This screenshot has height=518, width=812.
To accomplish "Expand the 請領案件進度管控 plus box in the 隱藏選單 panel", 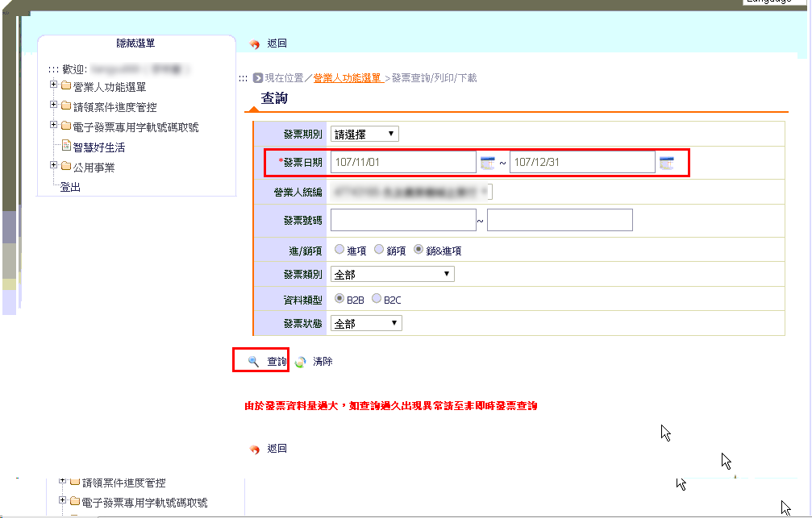I will point(53,104).
